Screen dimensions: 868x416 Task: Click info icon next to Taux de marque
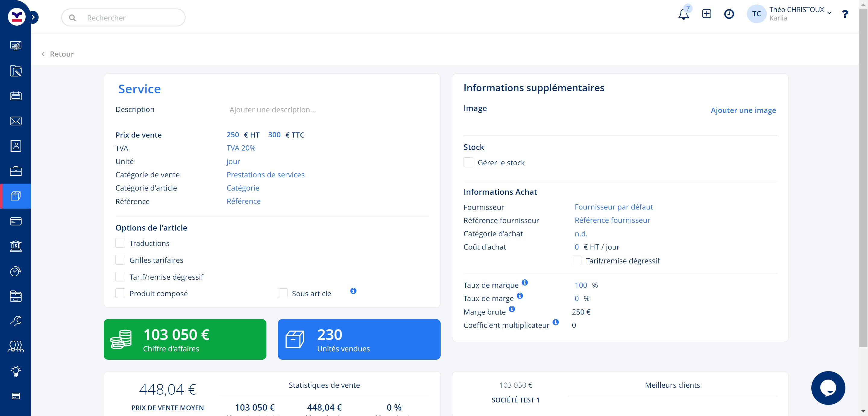pyautogui.click(x=525, y=282)
